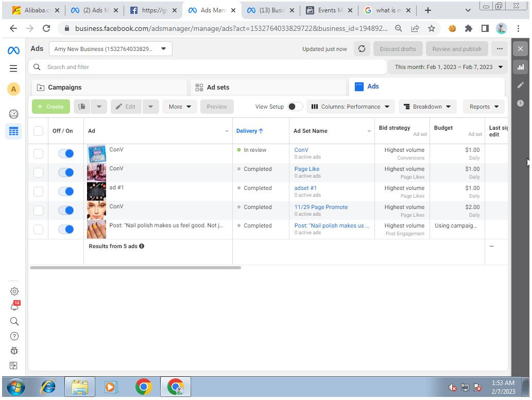Open the Columns: Performance dropdown

tap(351, 107)
